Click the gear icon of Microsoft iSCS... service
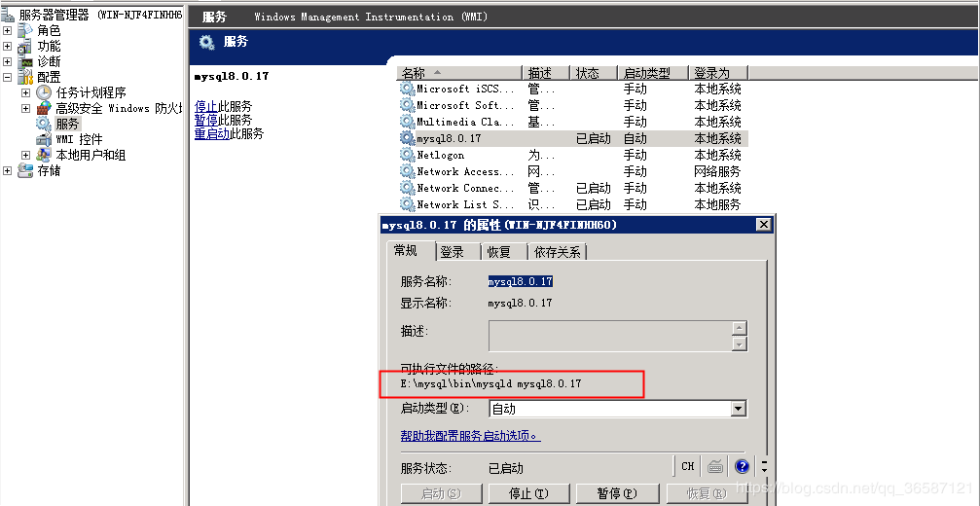The width and height of the screenshot is (980, 506). click(x=408, y=89)
